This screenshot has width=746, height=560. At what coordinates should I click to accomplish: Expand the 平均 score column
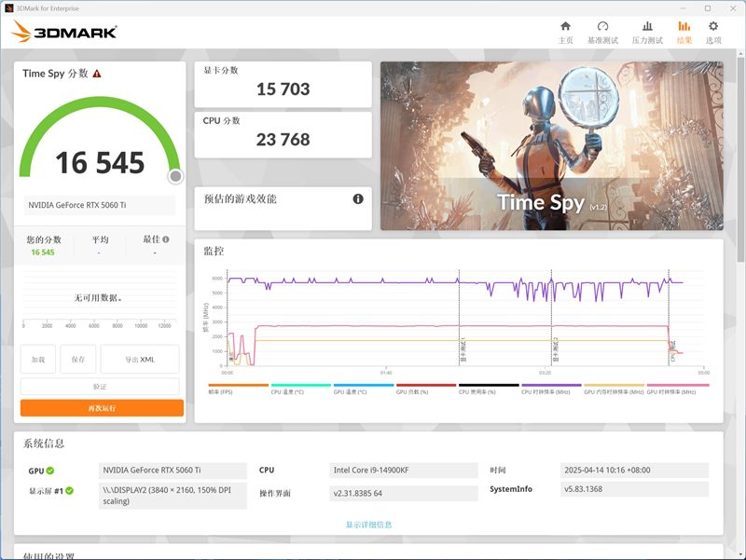pos(100,240)
